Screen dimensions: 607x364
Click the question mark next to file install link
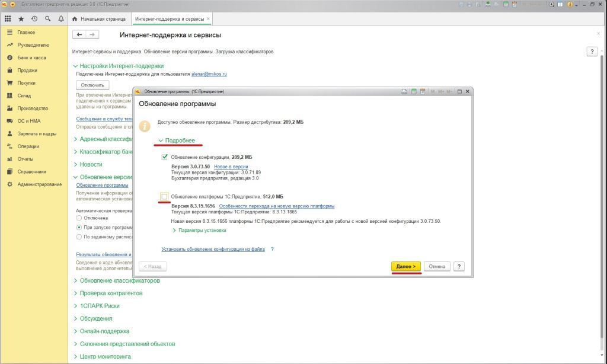tap(272, 249)
